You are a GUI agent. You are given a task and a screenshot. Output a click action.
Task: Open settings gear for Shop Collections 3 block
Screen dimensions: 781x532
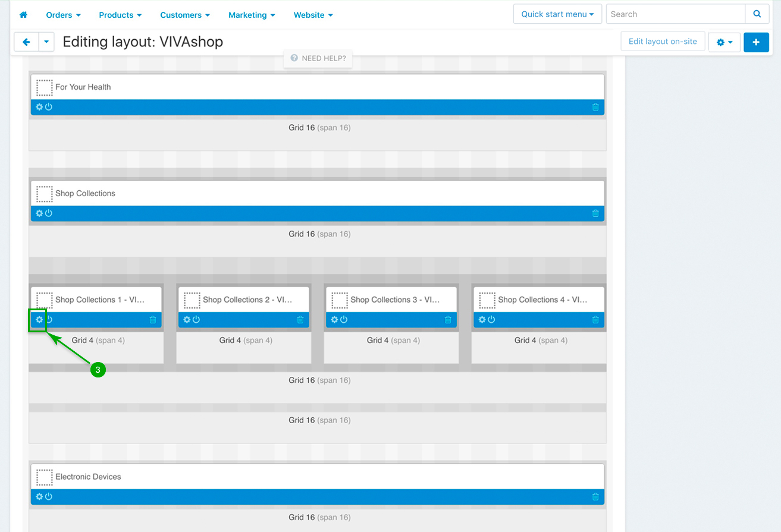(x=334, y=320)
